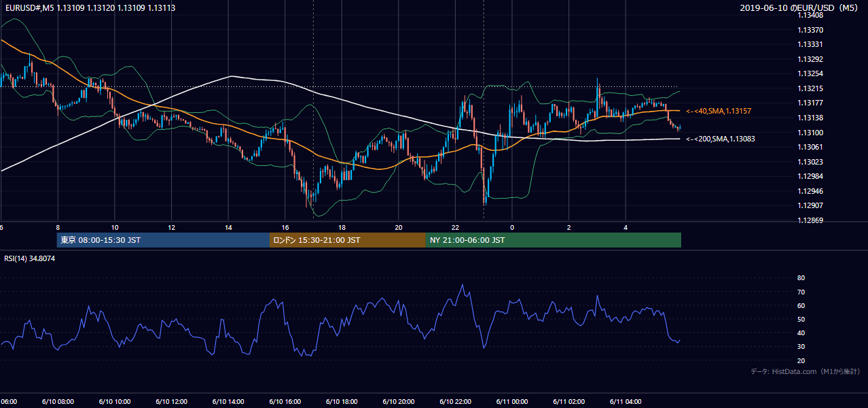
Task: Click hour tick 22 above session bars
Action: [456, 227]
